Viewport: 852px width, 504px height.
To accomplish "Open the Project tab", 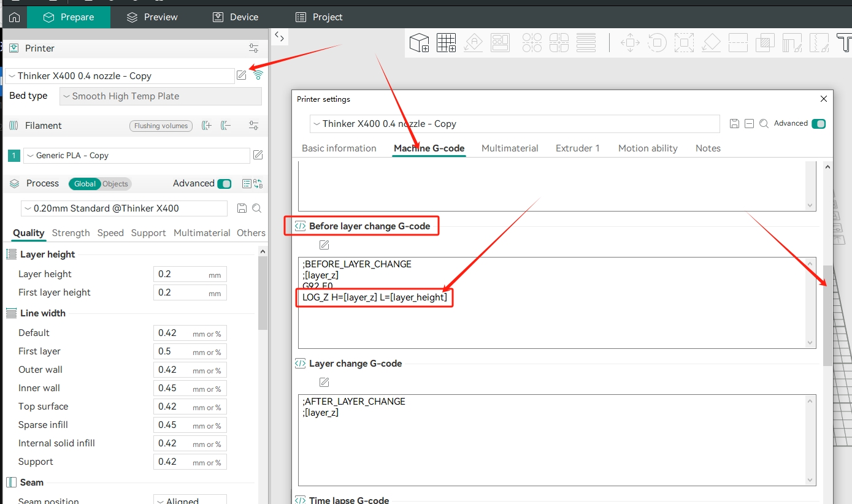I will click(319, 17).
